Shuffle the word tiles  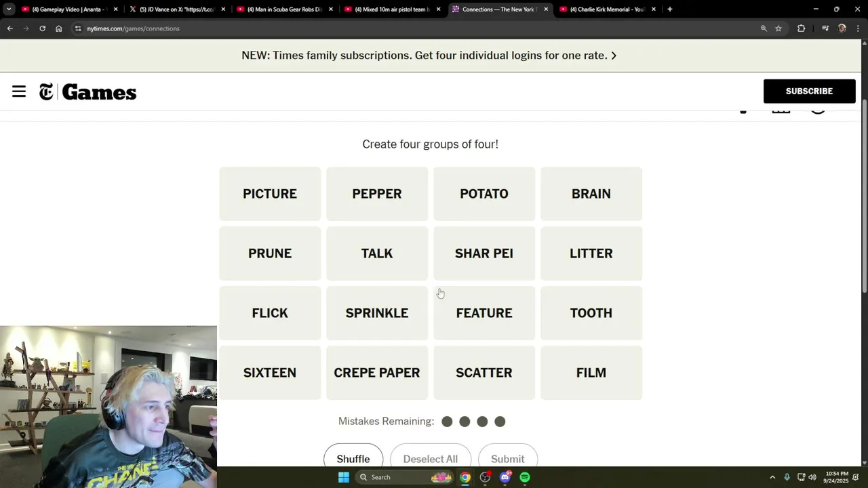353,459
